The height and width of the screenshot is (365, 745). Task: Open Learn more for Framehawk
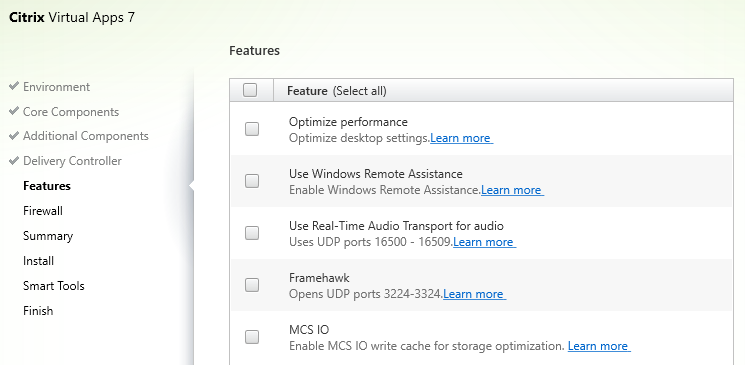pyautogui.click(x=474, y=294)
